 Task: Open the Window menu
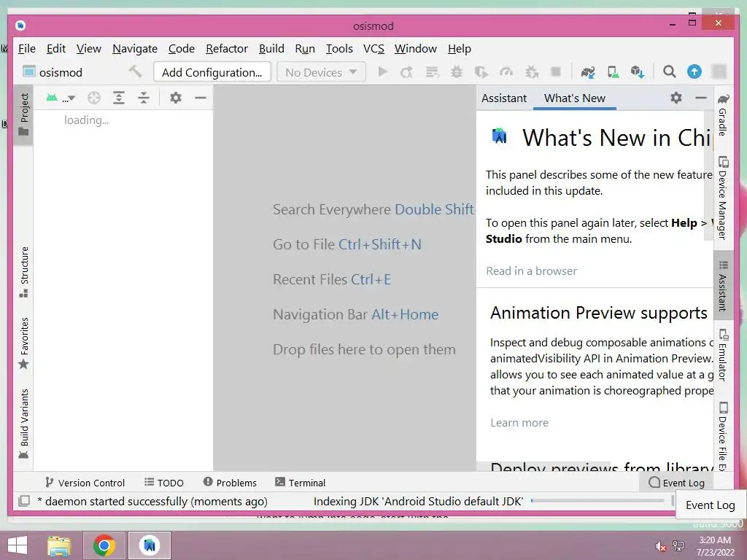coord(415,49)
